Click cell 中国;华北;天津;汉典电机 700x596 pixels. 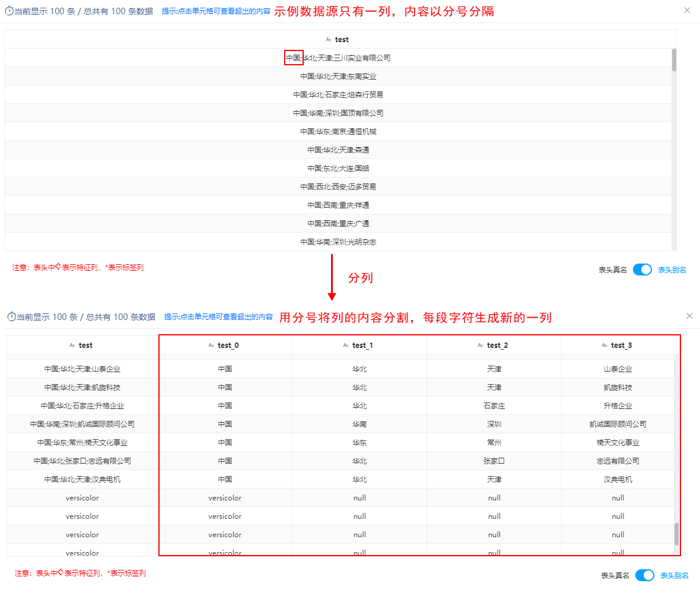[82, 480]
